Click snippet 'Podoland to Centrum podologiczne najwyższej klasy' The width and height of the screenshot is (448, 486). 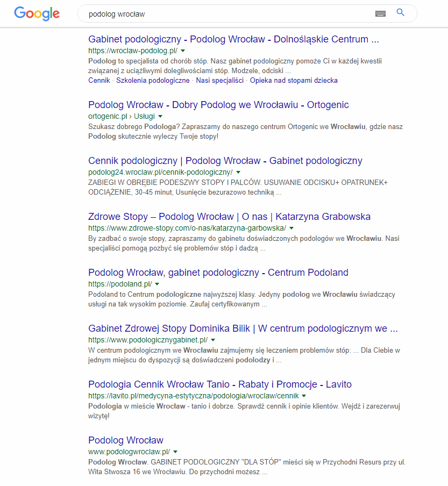pyautogui.click(x=242, y=299)
